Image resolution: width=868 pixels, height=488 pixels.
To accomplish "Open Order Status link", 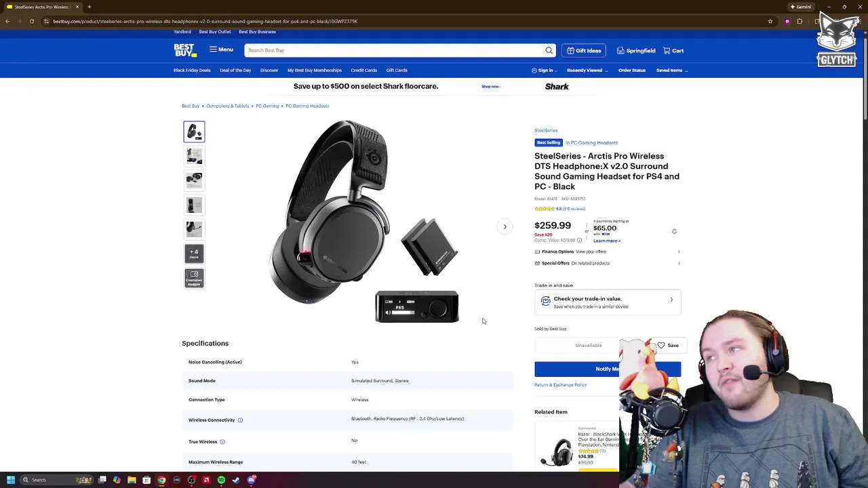I will pyautogui.click(x=632, y=70).
